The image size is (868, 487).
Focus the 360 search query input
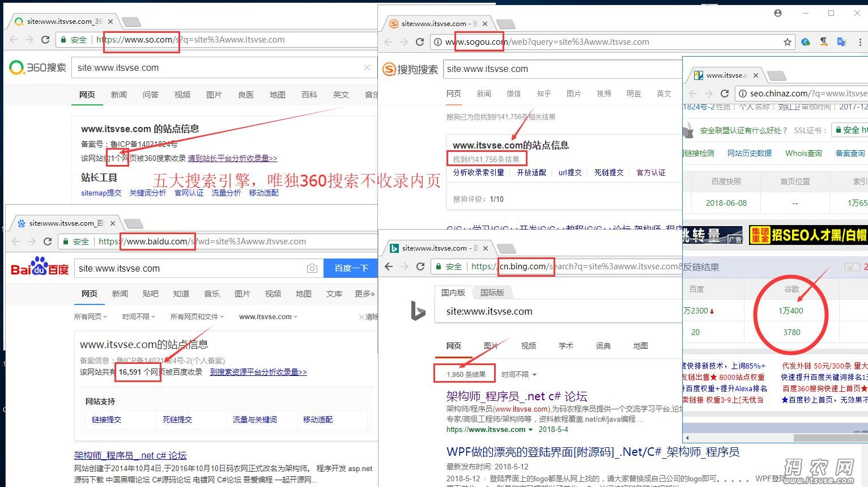click(x=219, y=67)
